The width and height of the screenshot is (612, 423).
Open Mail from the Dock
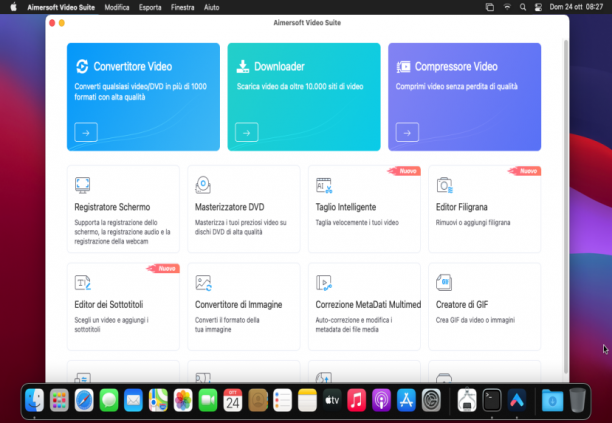[133, 400]
